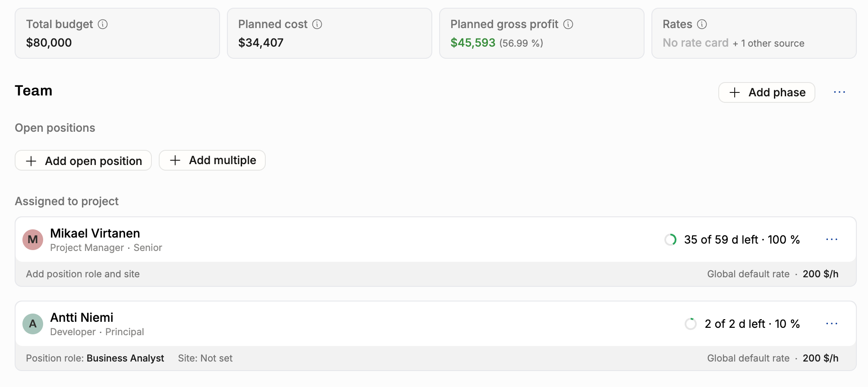868x387 pixels.
Task: Open the three-dot menu for Mikael Virtanen
Action: tap(832, 240)
